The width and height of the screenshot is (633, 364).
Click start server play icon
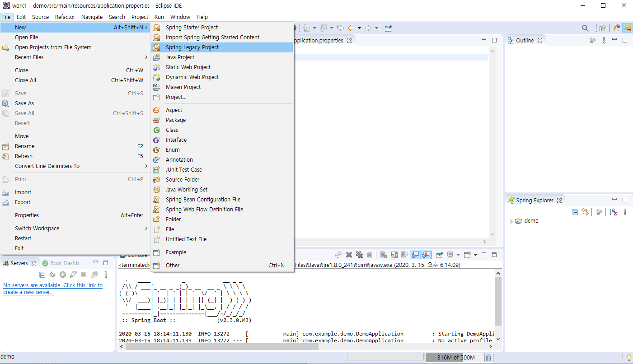click(x=63, y=275)
